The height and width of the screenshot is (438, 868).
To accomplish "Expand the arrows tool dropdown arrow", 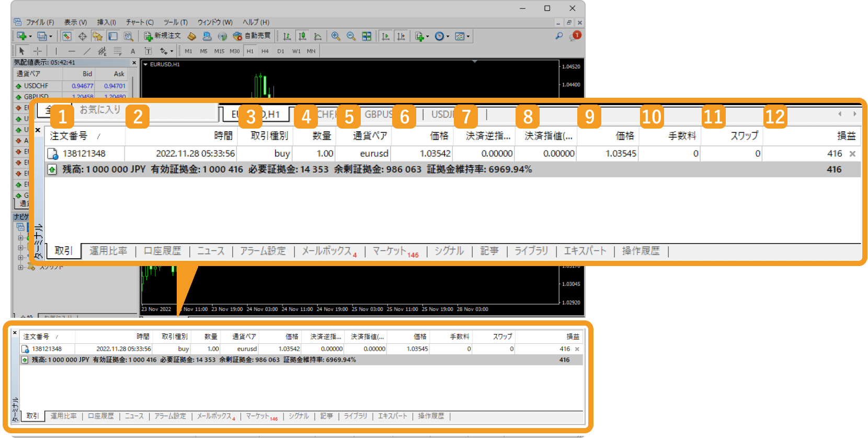I will click(172, 51).
